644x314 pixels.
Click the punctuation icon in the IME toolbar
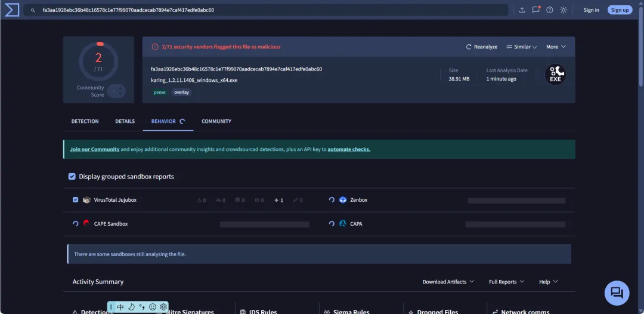tap(142, 307)
